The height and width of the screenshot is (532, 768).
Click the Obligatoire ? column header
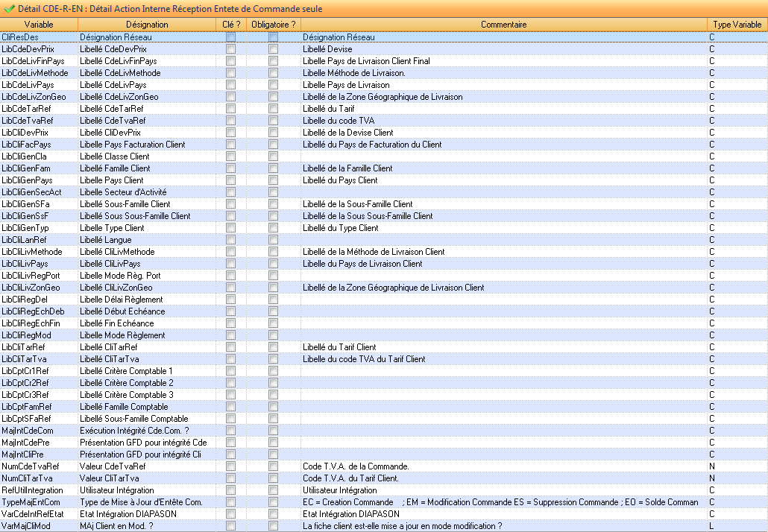tap(273, 25)
